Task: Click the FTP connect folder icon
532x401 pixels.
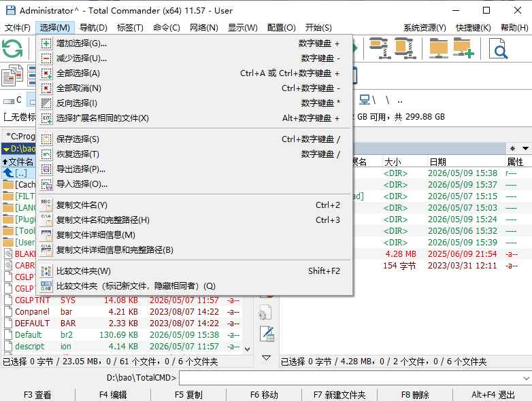Action: click(438, 48)
